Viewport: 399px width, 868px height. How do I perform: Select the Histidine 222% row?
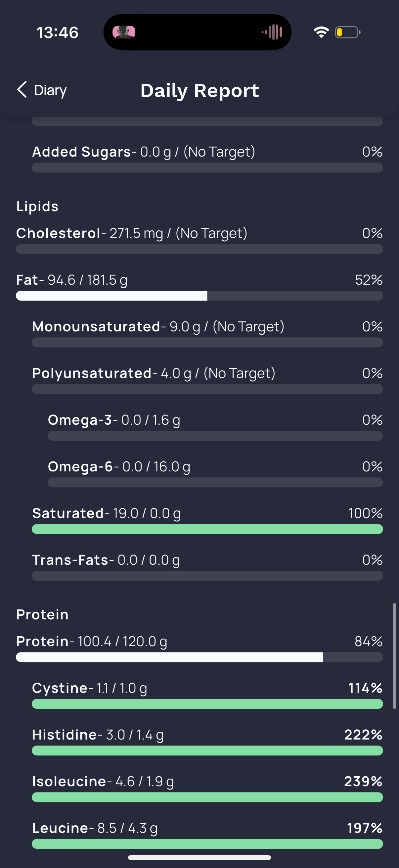tap(207, 741)
